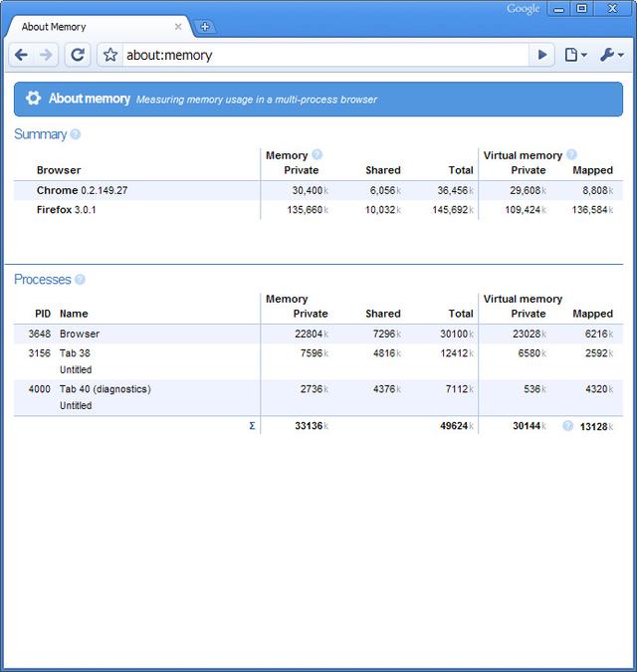637x672 pixels.
Task: Open the page control menu dropdown
Action: point(575,56)
